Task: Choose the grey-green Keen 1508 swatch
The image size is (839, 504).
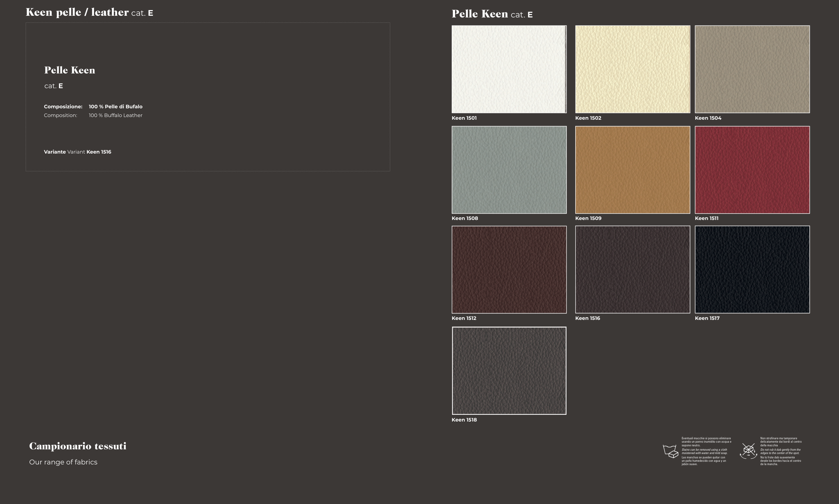Action: click(509, 170)
